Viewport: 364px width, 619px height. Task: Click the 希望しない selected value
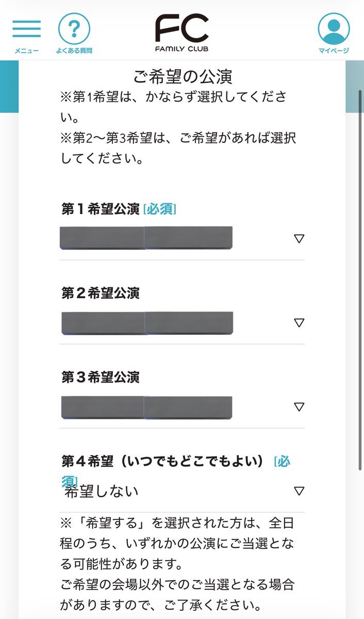coord(102,491)
